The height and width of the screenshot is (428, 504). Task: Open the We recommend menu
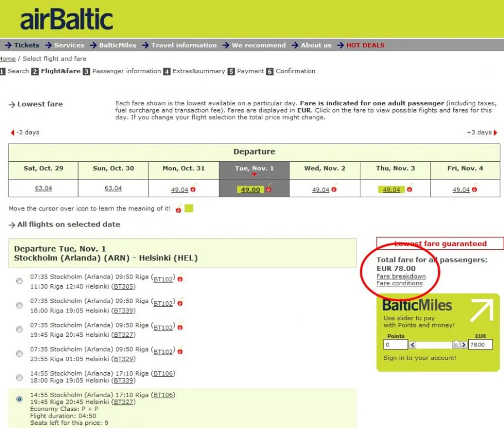[x=259, y=45]
